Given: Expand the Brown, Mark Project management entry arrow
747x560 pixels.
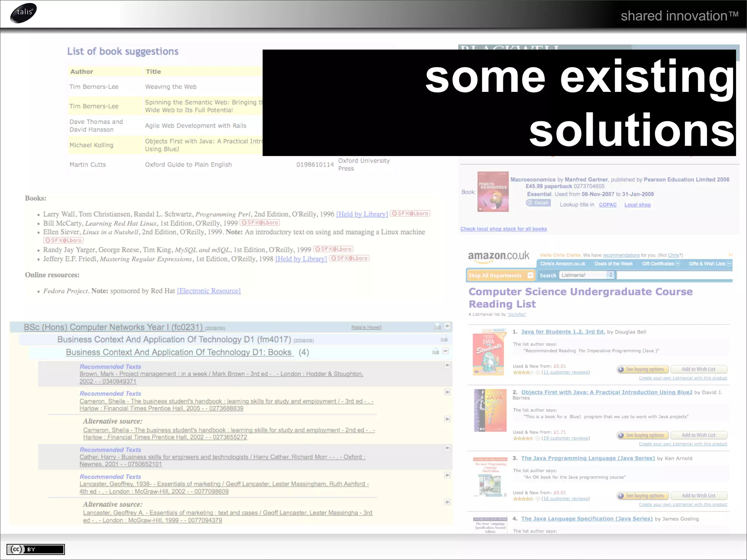Looking at the screenshot, I should point(448,365).
